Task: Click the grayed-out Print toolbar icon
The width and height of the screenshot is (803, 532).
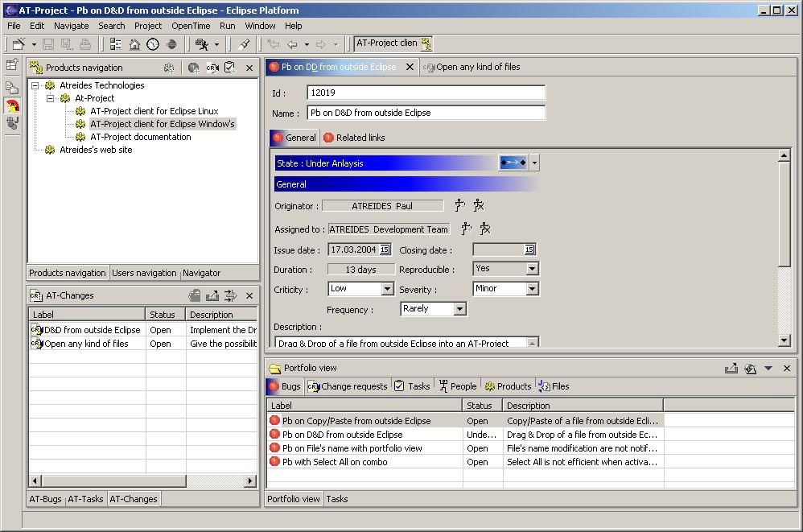Action: [85, 44]
